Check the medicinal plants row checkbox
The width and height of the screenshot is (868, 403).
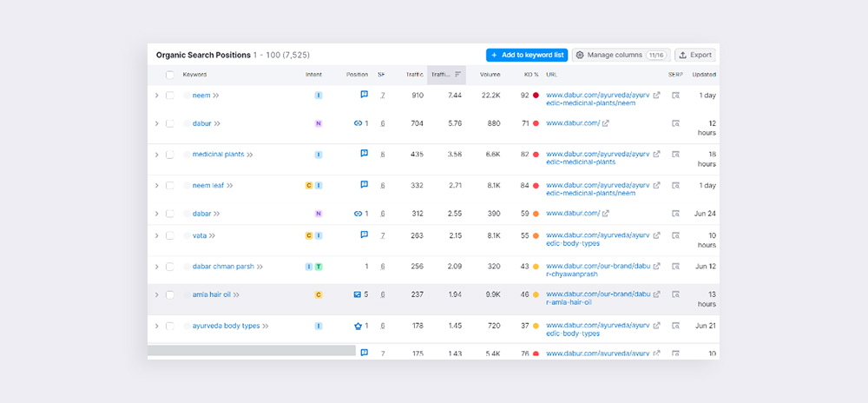[170, 155]
